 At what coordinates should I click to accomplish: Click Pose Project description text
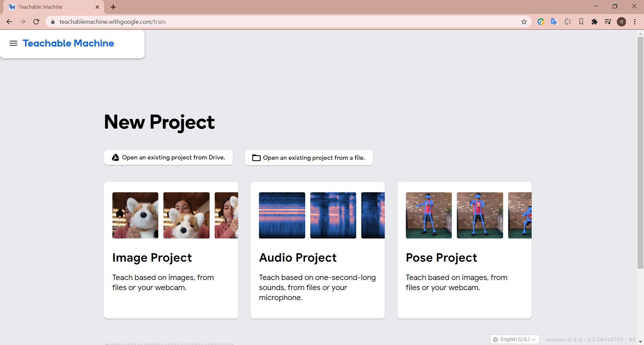click(457, 282)
